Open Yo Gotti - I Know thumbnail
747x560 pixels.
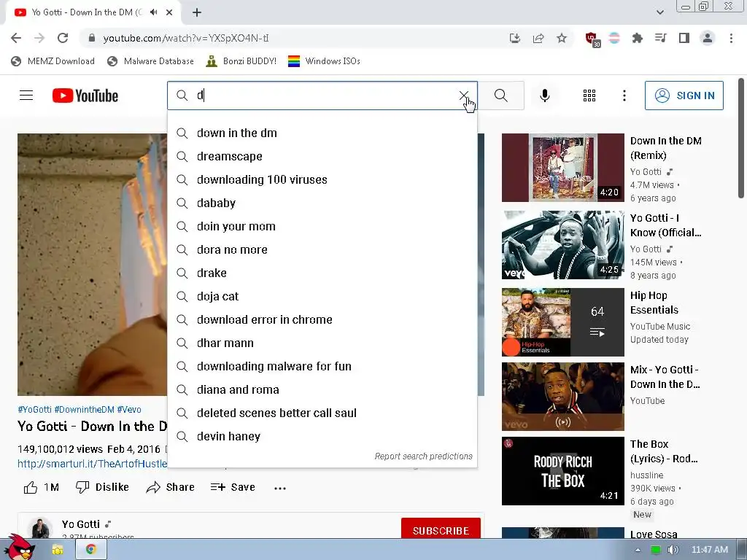point(562,245)
